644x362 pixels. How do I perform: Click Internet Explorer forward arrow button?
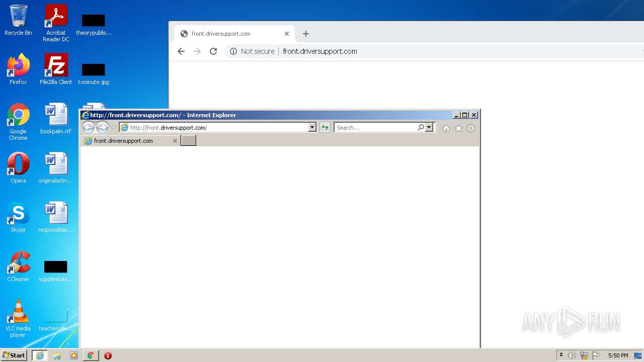tap(102, 128)
